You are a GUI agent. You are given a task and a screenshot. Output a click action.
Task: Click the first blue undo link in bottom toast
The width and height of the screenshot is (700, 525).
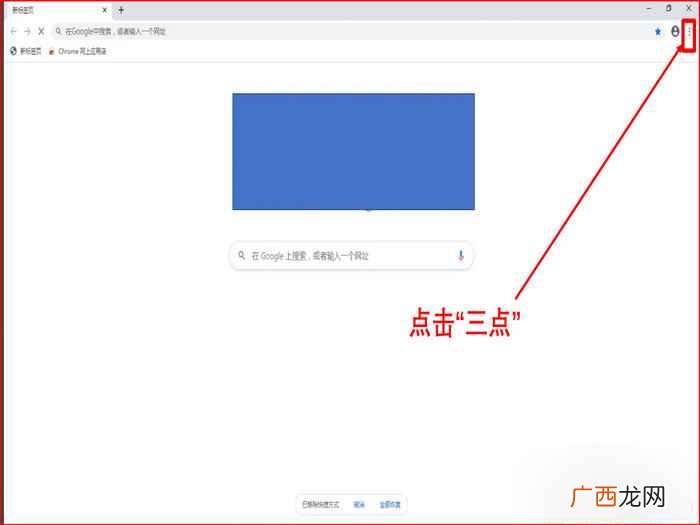click(359, 504)
